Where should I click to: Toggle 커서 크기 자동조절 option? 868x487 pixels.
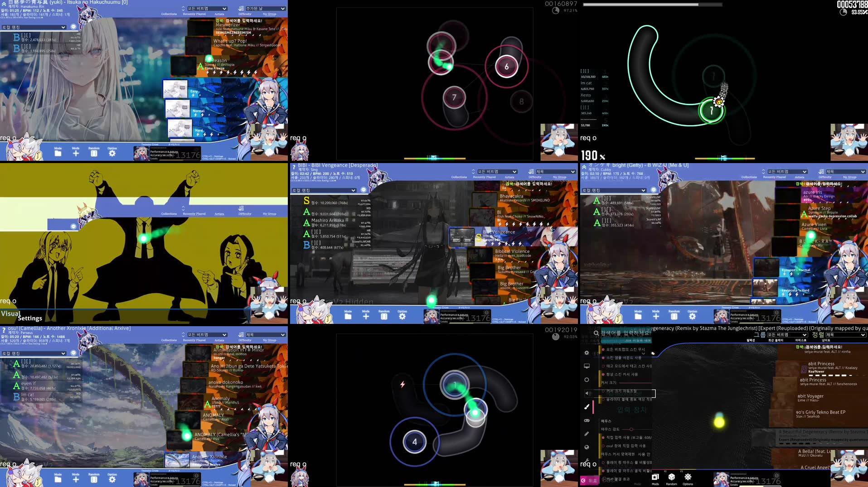(619, 391)
